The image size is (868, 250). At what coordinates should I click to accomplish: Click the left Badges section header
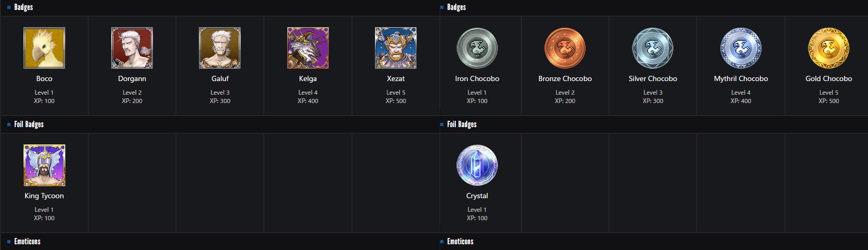pyautogui.click(x=24, y=7)
